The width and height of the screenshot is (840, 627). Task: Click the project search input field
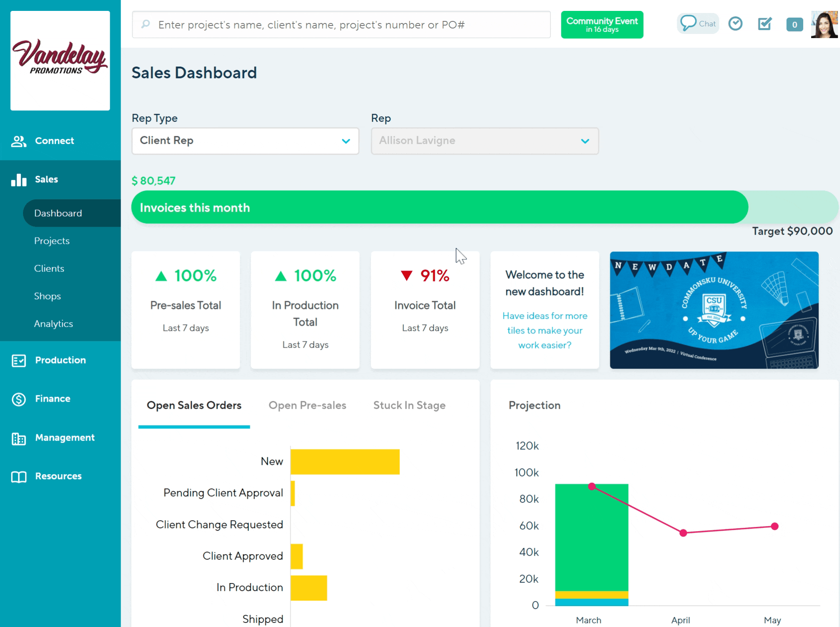coord(341,25)
